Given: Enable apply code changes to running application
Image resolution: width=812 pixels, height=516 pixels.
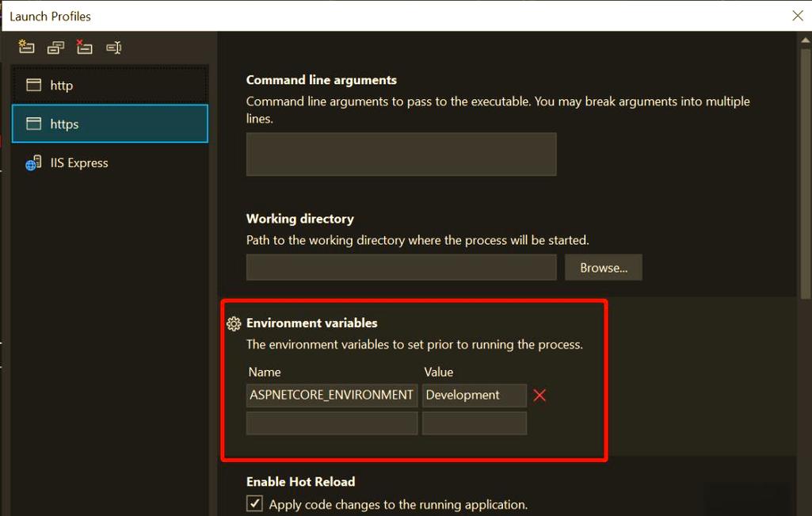Looking at the screenshot, I should click(254, 504).
